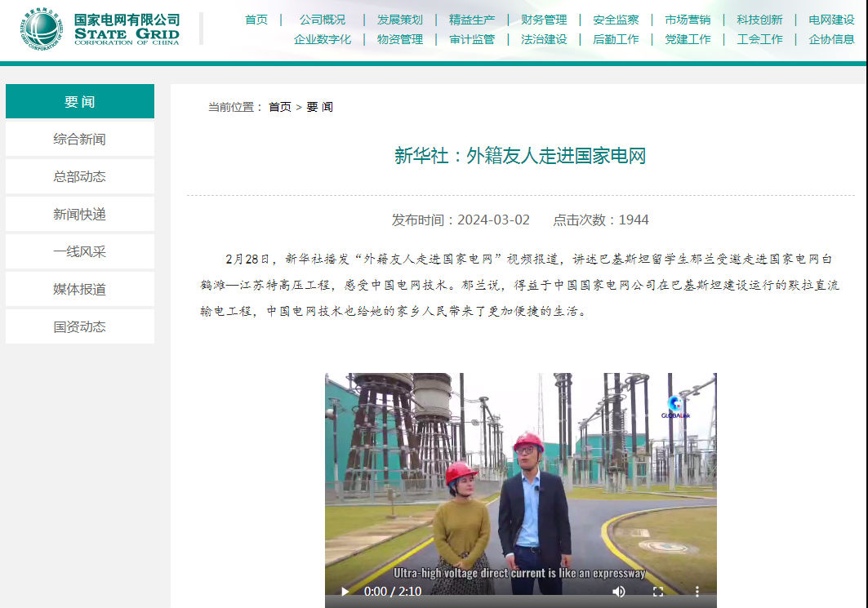This screenshot has width=868, height=608.
Task: Click the State Grid globe logo
Action: click(x=42, y=29)
